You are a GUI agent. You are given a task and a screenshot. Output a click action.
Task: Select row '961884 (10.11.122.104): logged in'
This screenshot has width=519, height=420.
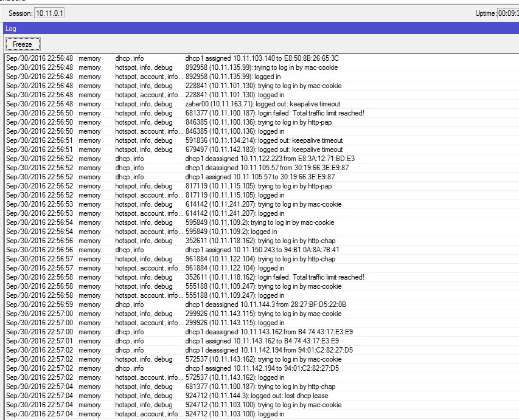point(262,268)
